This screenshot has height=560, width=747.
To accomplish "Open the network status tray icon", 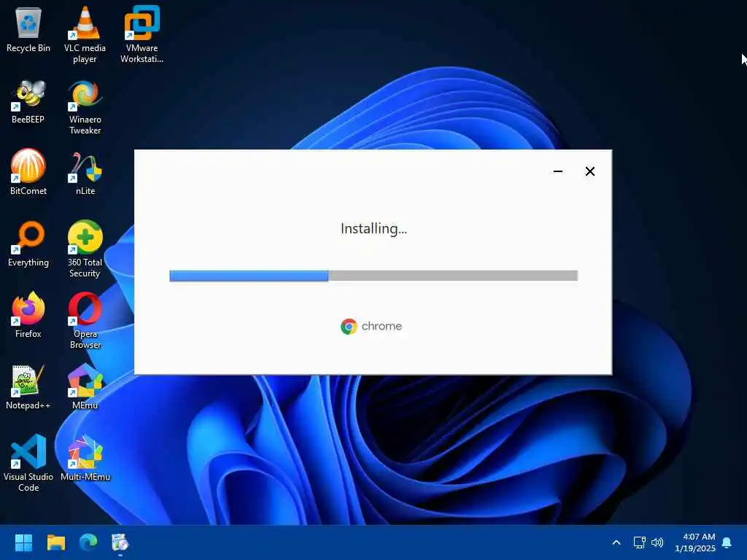I will point(639,542).
